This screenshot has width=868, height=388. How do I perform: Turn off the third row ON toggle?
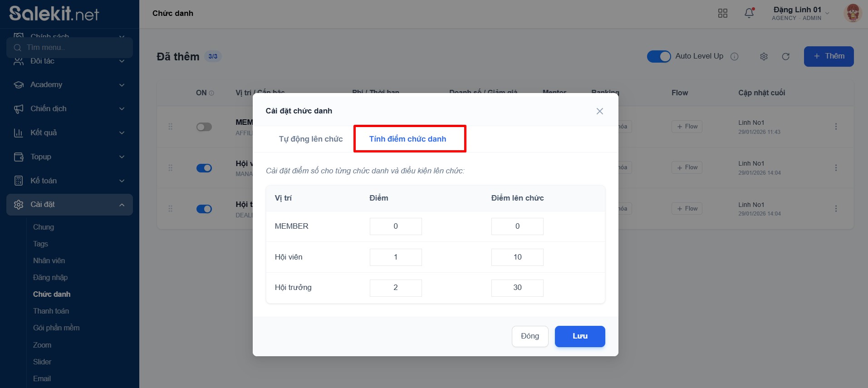(x=204, y=209)
